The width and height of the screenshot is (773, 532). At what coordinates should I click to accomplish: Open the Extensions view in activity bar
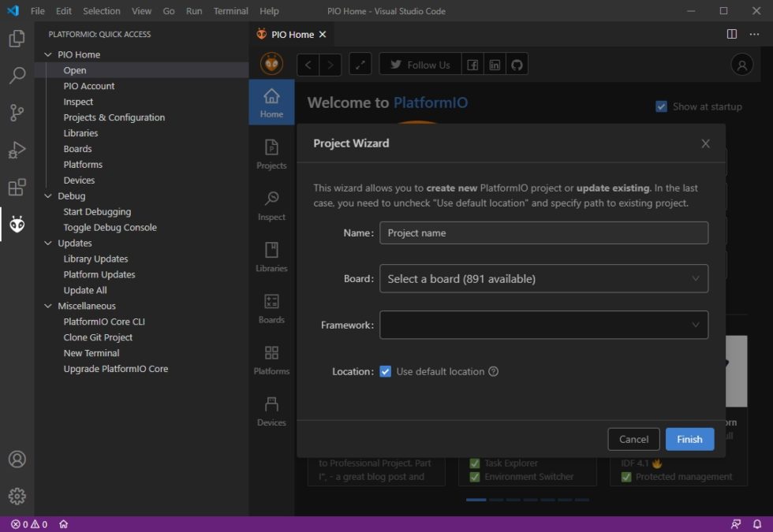pyautogui.click(x=17, y=188)
